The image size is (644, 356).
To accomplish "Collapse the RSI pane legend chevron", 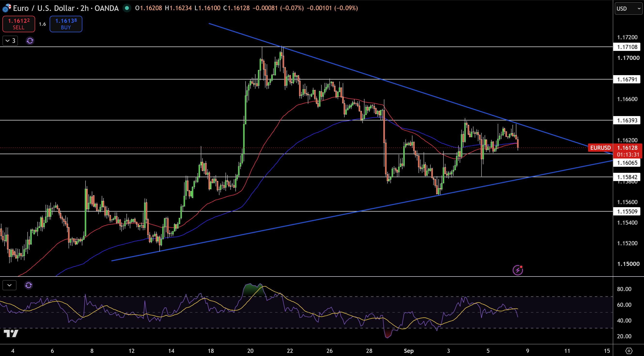I will click(9, 285).
